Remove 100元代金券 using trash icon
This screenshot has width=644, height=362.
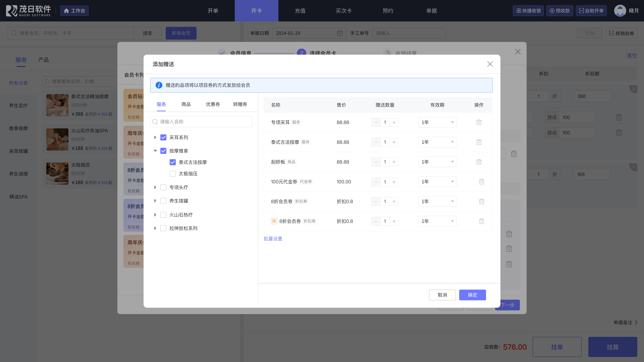point(482,182)
